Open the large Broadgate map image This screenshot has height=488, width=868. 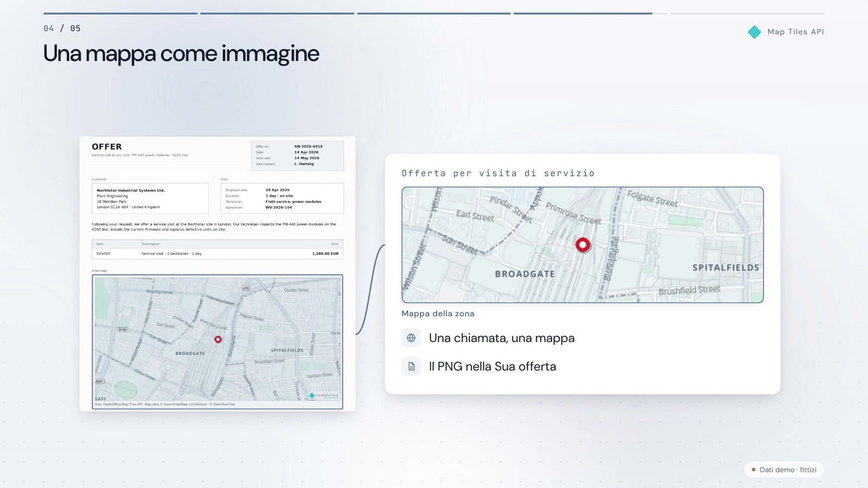pos(583,245)
